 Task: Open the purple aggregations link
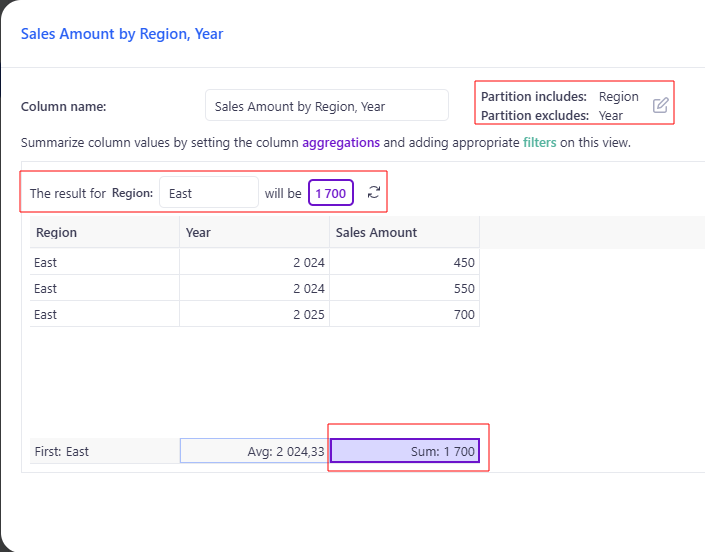[341, 142]
